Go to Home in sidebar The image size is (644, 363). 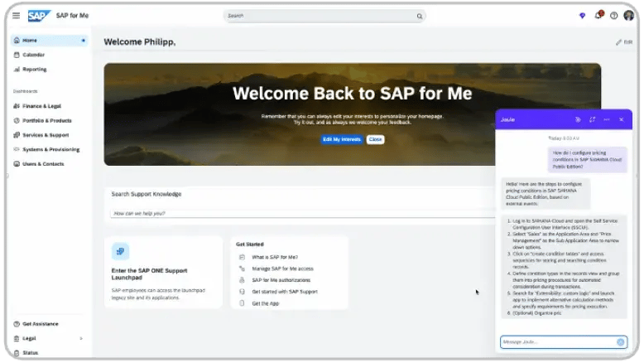click(x=50, y=41)
